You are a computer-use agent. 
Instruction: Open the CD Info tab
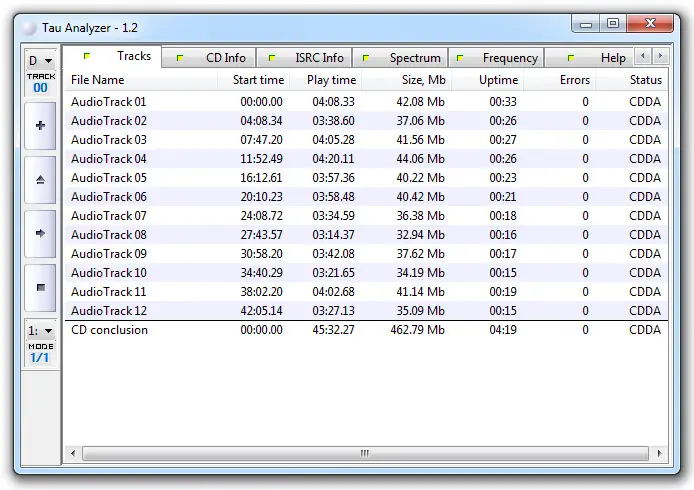tap(209, 58)
